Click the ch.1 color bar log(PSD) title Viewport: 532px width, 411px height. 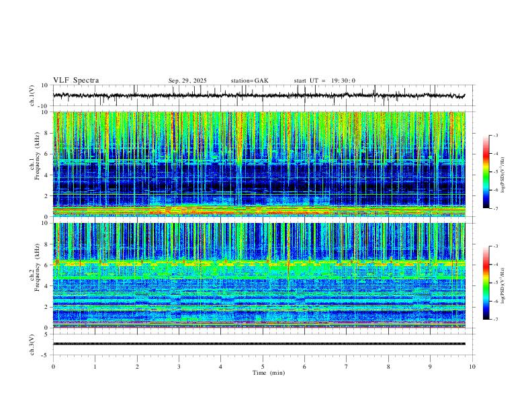(503, 175)
